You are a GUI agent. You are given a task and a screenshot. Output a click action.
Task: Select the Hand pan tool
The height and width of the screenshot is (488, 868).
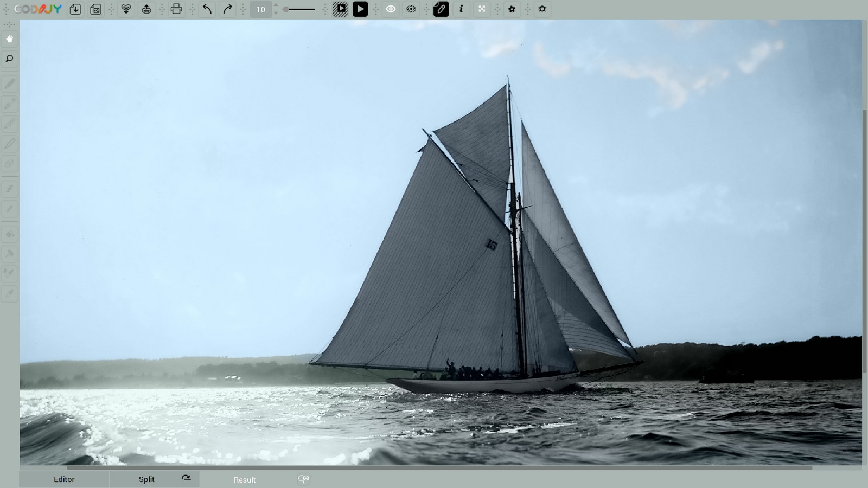(9, 38)
